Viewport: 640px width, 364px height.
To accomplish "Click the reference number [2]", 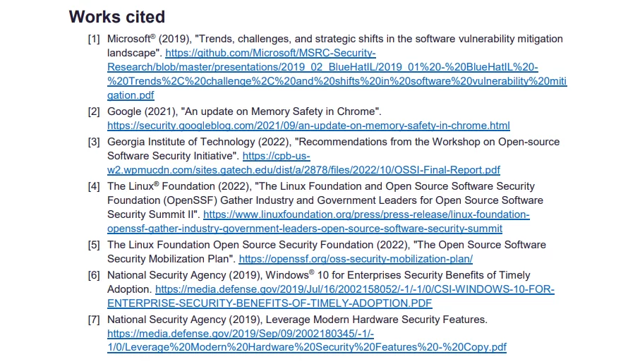I will click(x=94, y=112).
